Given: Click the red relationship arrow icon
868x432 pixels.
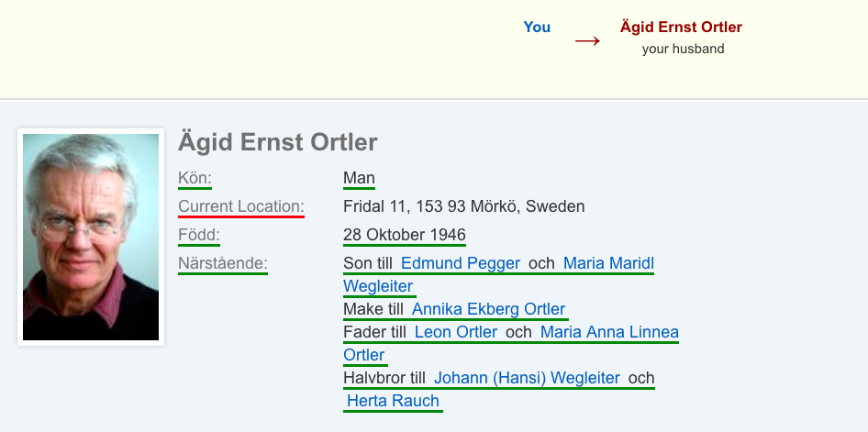Looking at the screenshot, I should point(587,41).
